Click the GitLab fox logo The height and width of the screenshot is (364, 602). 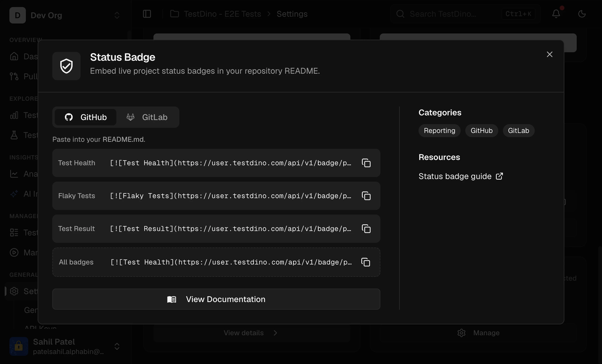pyautogui.click(x=131, y=117)
